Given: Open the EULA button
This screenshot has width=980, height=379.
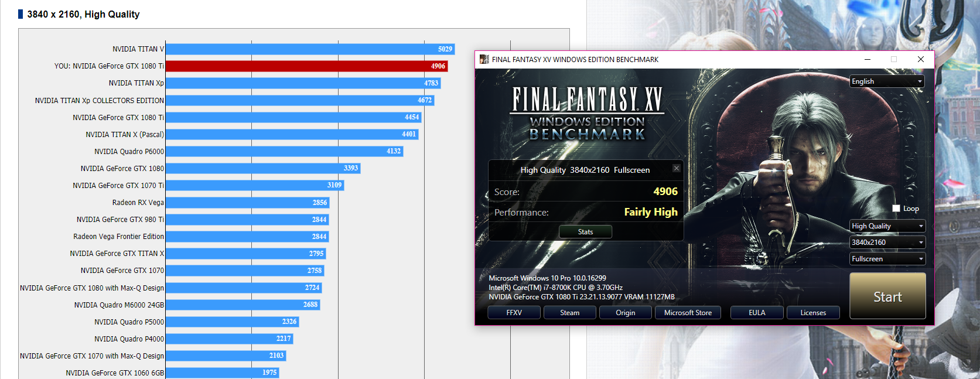Looking at the screenshot, I should pos(757,313).
